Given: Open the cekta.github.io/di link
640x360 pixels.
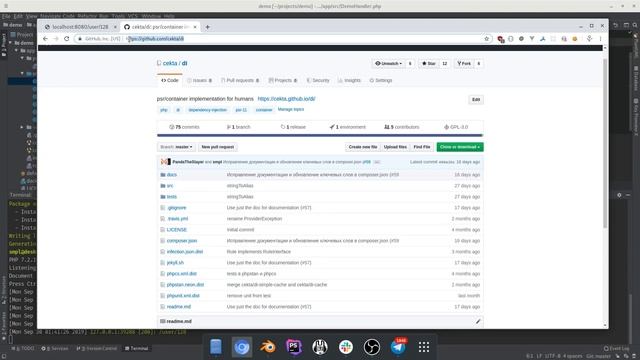Looking at the screenshot, I should point(286,99).
